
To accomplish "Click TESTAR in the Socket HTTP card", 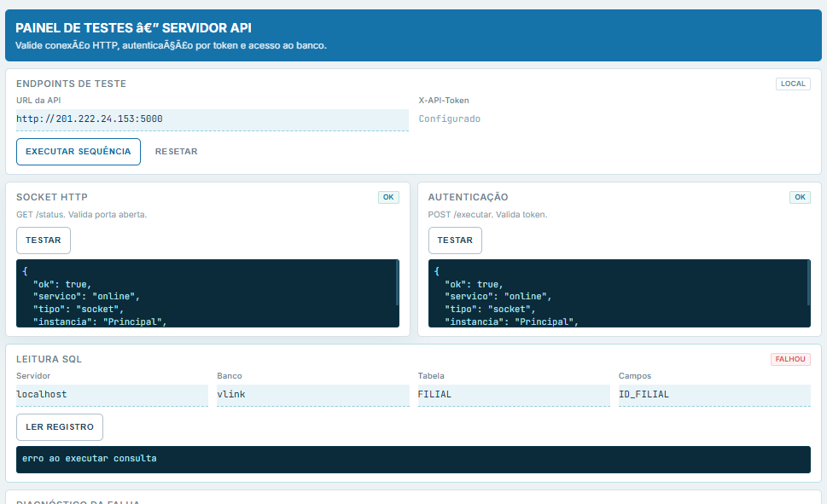I will [44, 240].
